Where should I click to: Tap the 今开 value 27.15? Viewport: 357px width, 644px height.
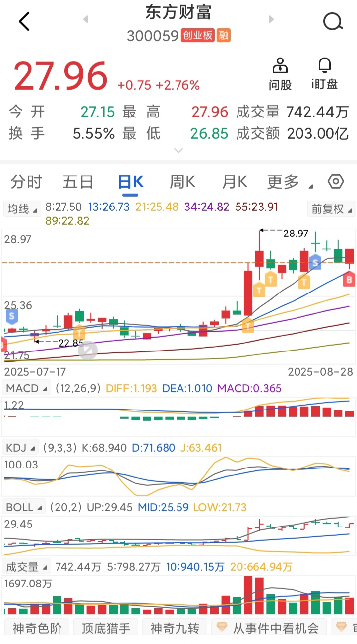point(98,112)
